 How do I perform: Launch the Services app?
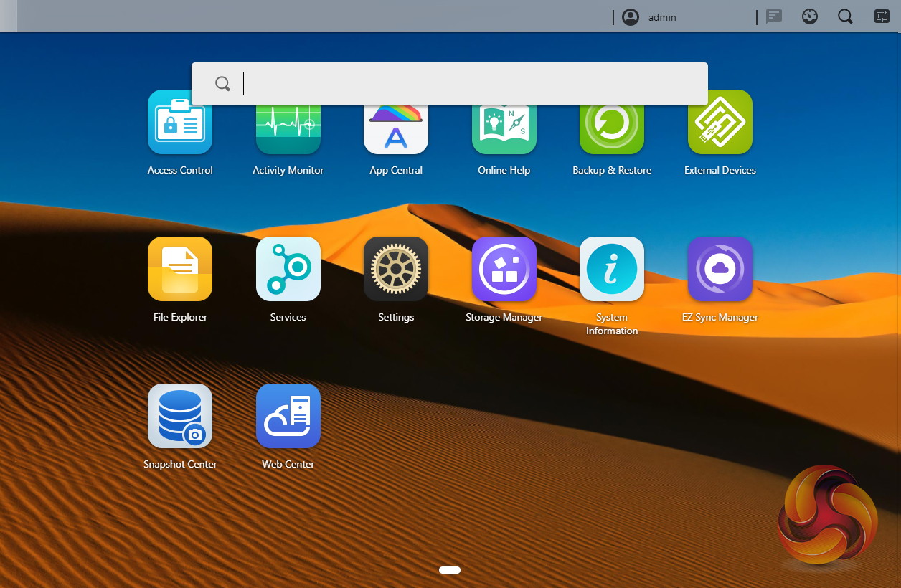coord(288,269)
